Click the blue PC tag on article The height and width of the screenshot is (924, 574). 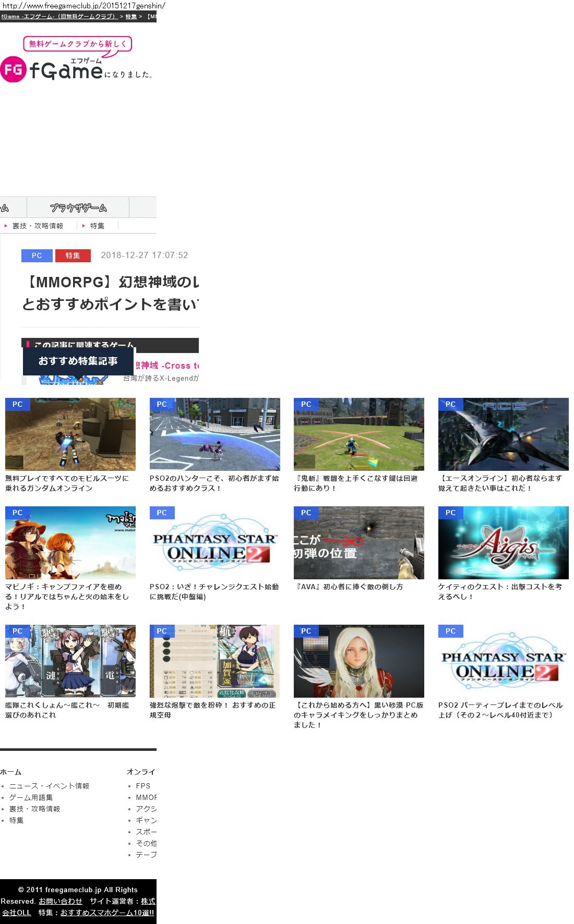(37, 256)
